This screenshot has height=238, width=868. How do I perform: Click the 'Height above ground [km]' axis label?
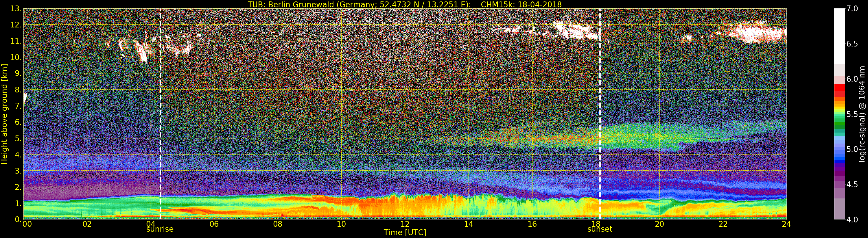(x=4, y=114)
